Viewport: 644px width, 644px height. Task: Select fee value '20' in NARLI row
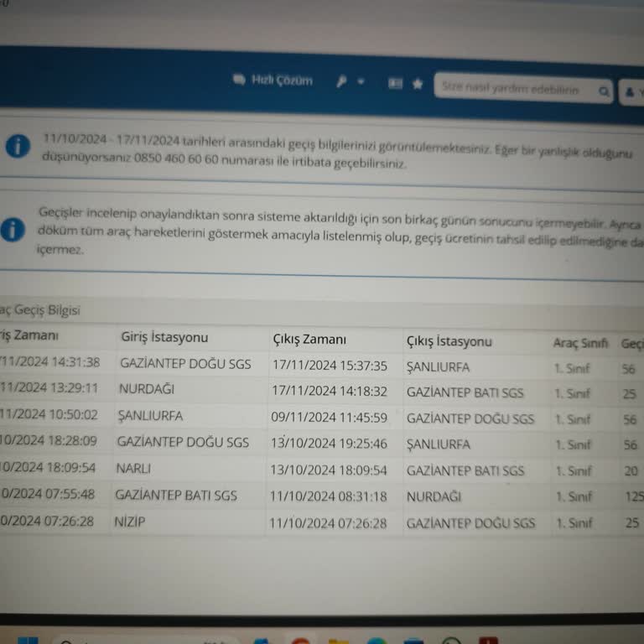pyautogui.click(x=631, y=470)
